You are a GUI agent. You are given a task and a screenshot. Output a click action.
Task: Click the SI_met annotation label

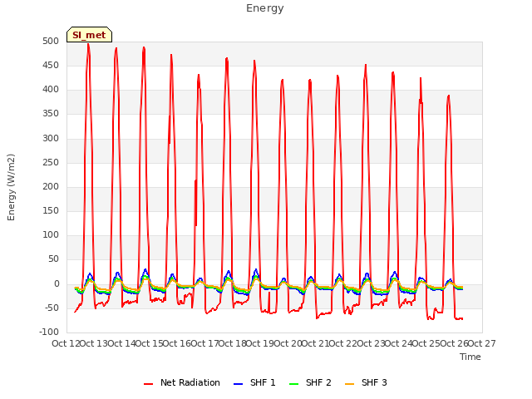coord(89,35)
